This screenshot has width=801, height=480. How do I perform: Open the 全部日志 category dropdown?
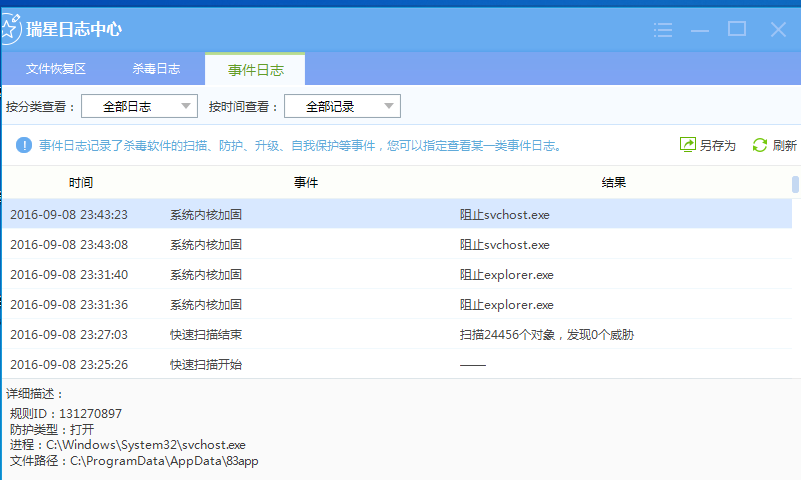coord(139,106)
